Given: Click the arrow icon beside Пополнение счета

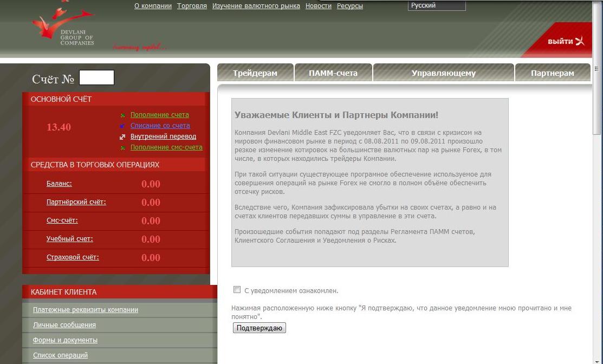Looking at the screenshot, I should [x=123, y=115].
